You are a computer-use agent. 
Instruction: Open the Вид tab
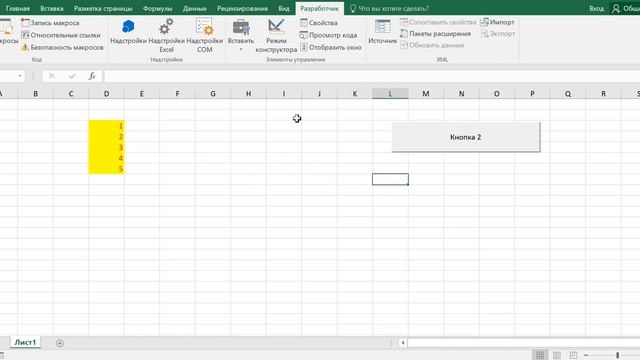(x=284, y=8)
